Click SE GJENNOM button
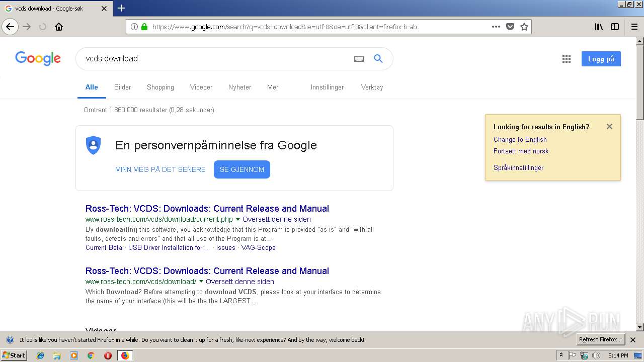 coord(242,169)
